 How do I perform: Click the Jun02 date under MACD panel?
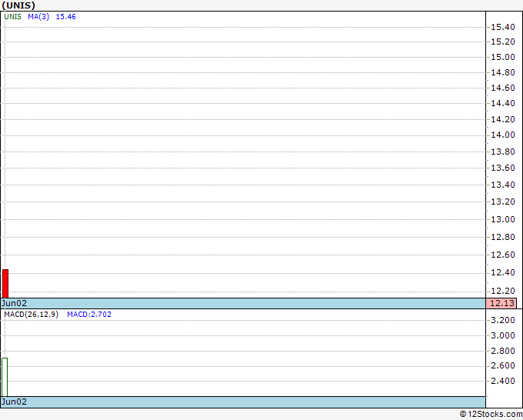point(14,402)
